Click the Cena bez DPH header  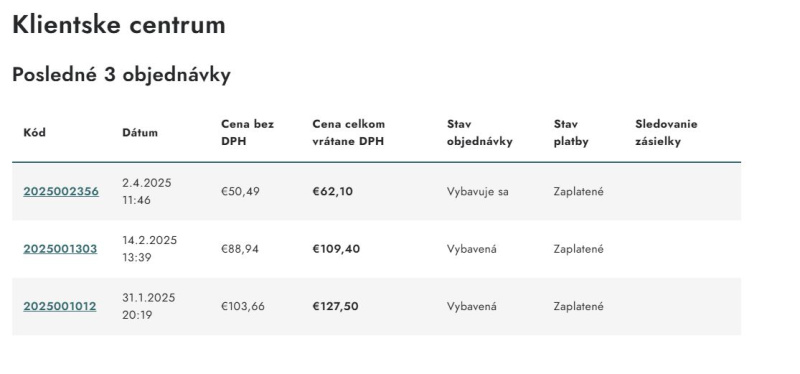tap(247, 133)
